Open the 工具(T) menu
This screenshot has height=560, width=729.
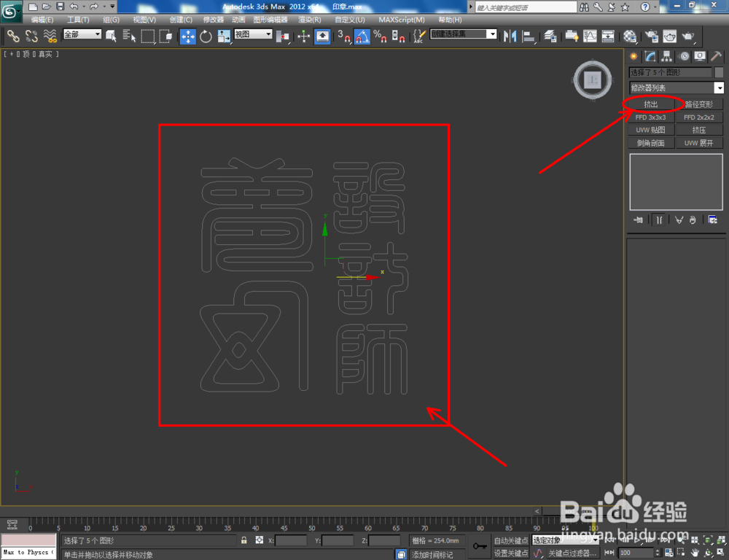point(78,20)
